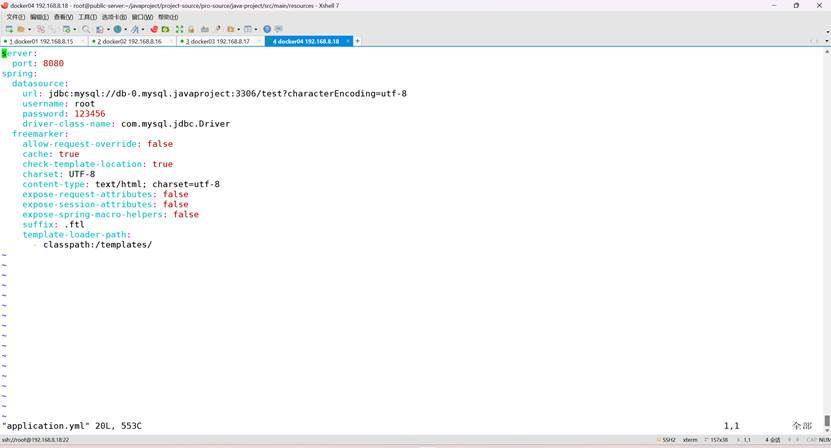
Task: Click the tab bar next-tab arrow
Action: (817, 41)
